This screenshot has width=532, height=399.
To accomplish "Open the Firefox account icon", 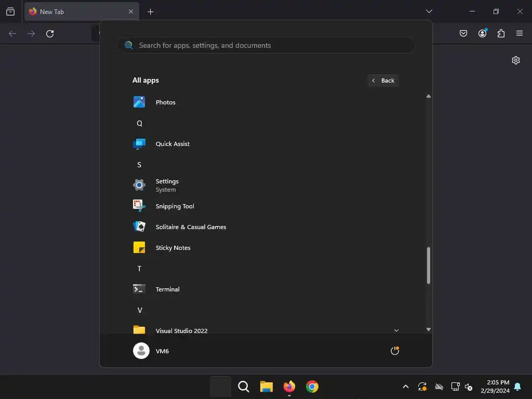I will (x=483, y=33).
